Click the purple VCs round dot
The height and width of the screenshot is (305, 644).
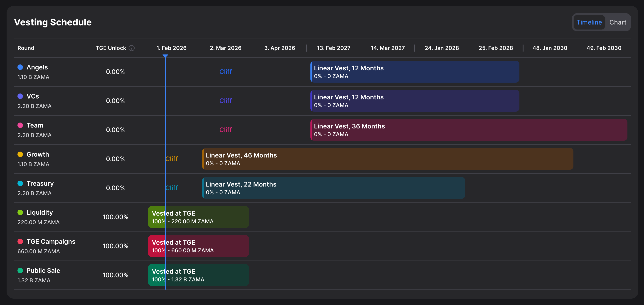point(20,96)
